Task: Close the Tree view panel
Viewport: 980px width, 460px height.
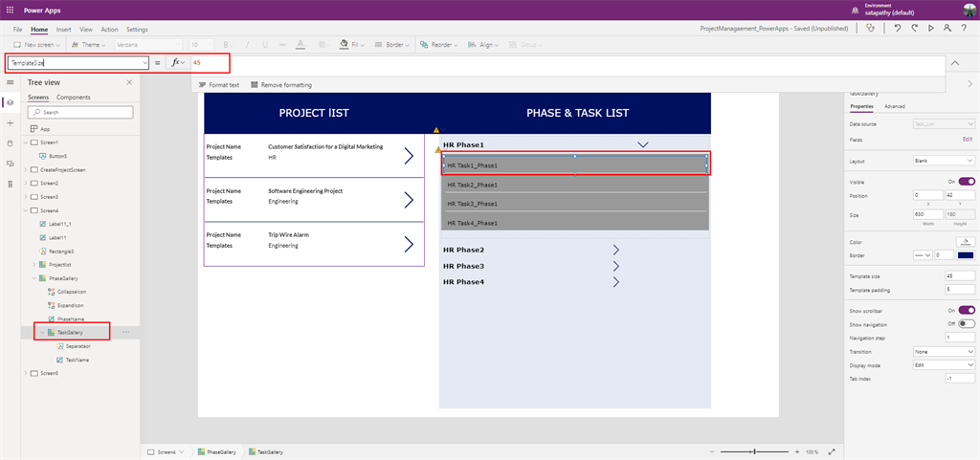Action: coord(129,82)
